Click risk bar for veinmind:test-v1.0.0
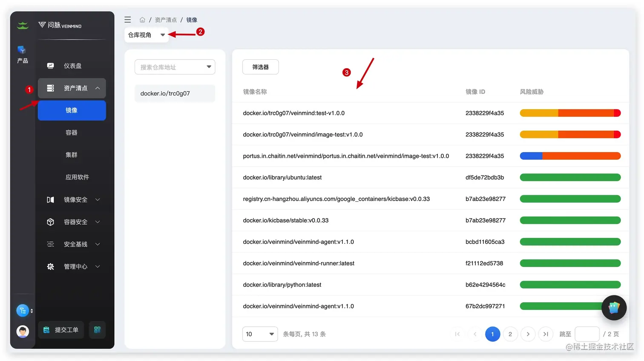 click(x=570, y=113)
